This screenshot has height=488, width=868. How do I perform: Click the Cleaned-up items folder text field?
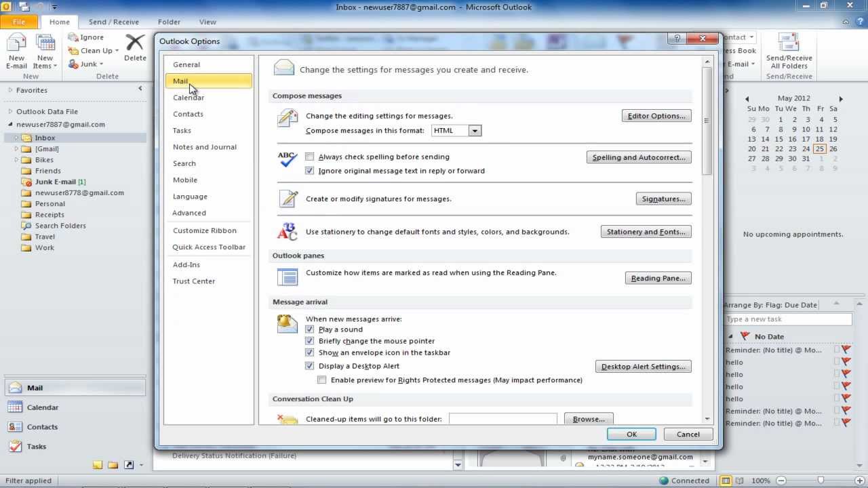503,419
